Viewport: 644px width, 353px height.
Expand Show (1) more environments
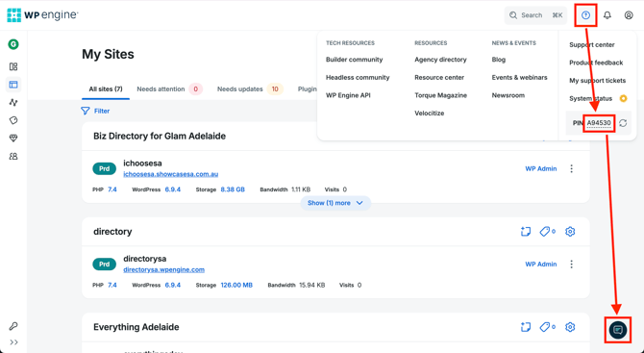click(335, 203)
